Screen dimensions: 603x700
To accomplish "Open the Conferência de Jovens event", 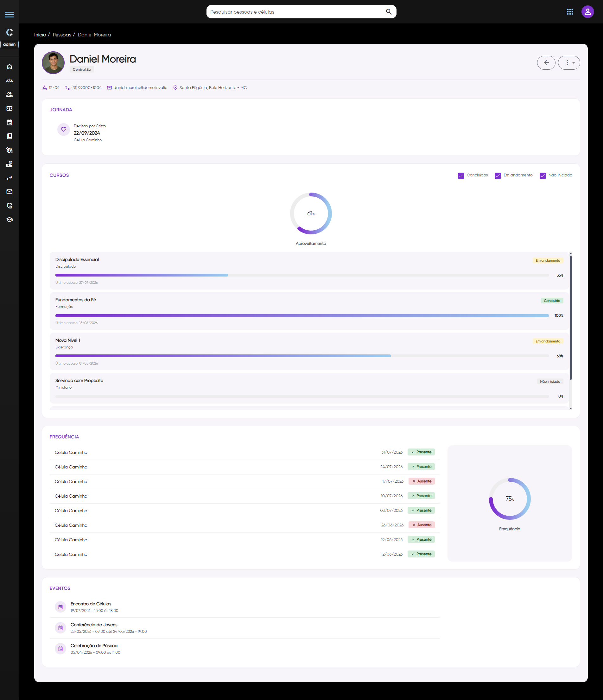I will pos(244,628).
